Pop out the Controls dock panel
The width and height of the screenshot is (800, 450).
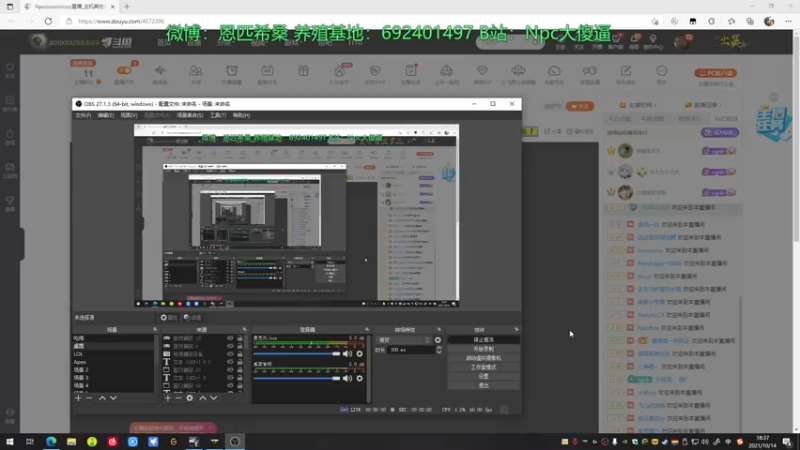pyautogui.click(x=516, y=330)
